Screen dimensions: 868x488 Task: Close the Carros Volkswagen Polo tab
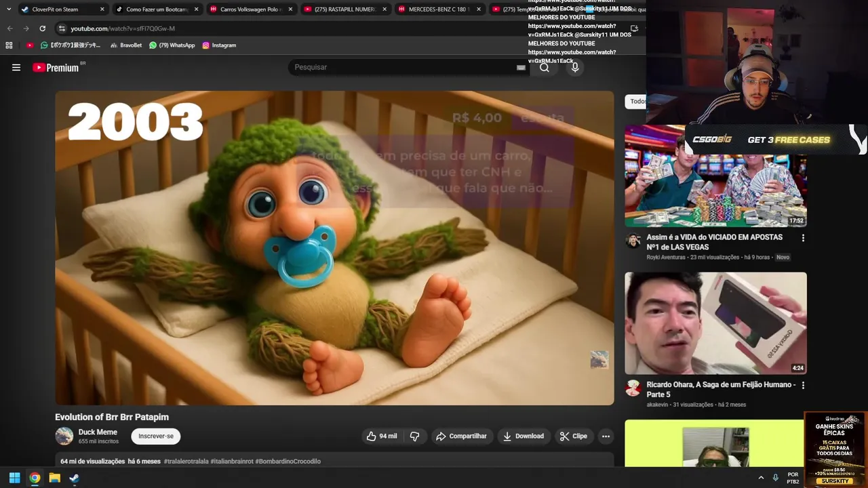coord(290,9)
